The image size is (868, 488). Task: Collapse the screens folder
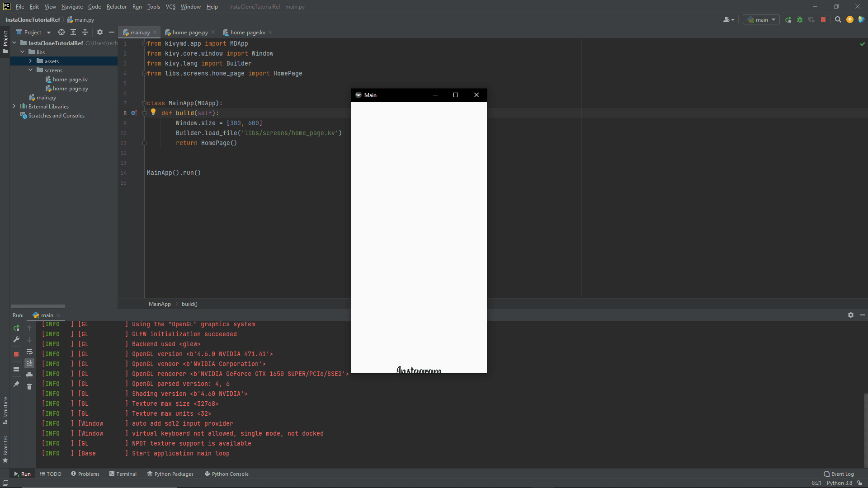[x=31, y=70]
